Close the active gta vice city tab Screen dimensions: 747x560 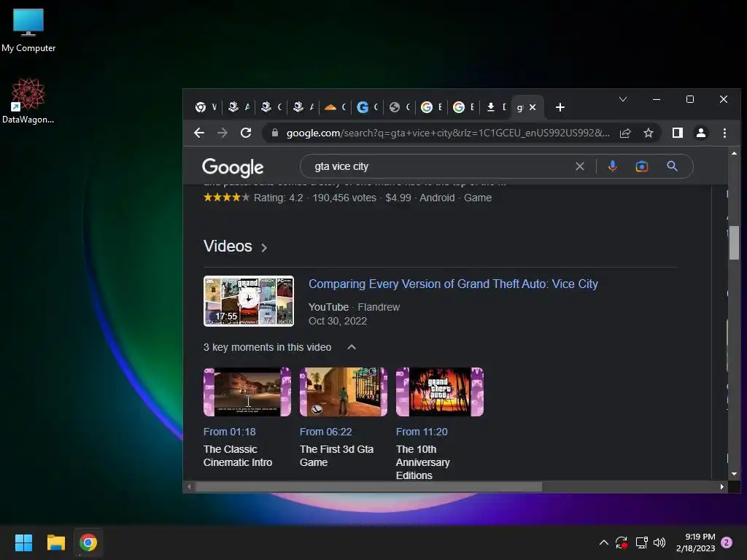533,107
